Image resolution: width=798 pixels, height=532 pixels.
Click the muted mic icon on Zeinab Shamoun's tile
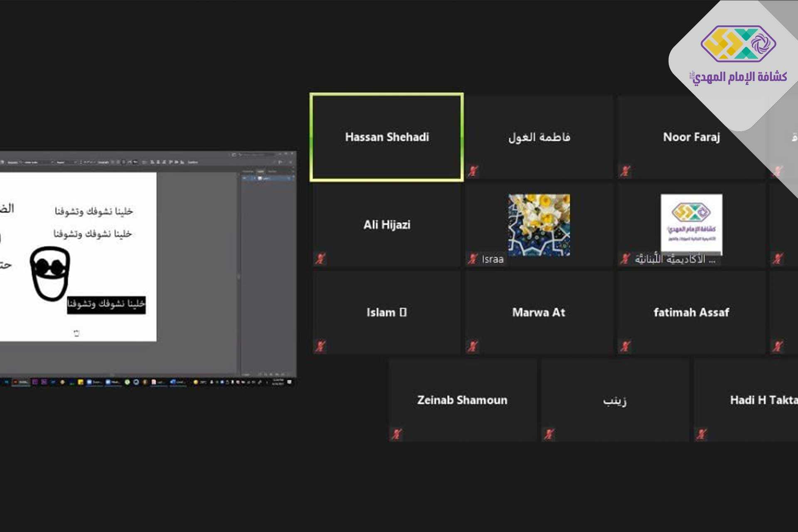click(396, 434)
